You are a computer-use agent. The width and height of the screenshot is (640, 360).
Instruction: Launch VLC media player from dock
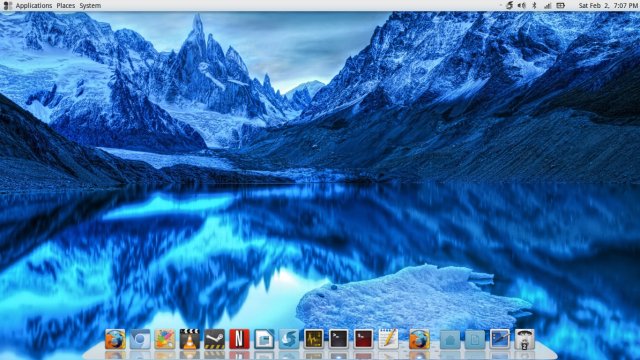[190, 339]
